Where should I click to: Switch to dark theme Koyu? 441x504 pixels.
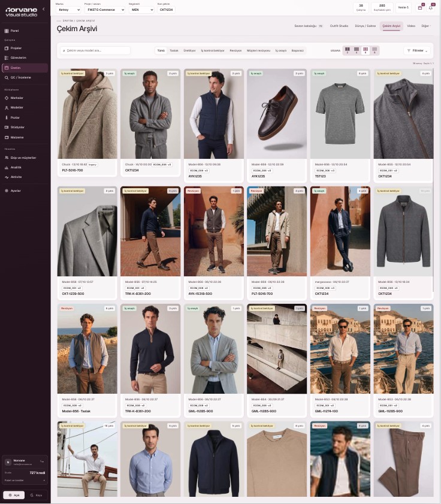point(36,496)
